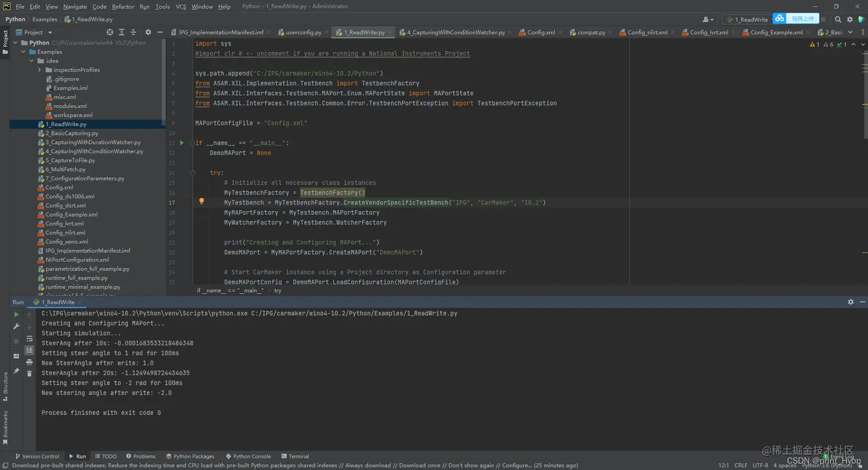This screenshot has height=470, width=868.
Task: Hide the Run tool window
Action: tap(862, 302)
